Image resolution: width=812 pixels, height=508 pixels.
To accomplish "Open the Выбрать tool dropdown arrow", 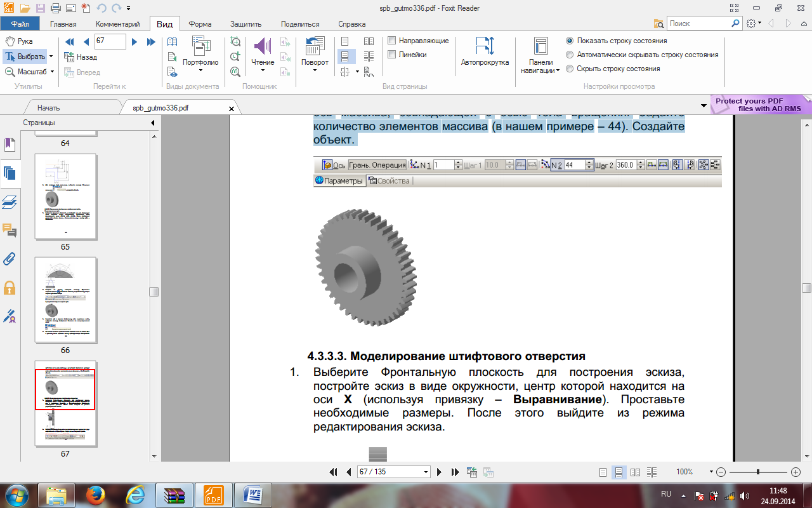I will click(x=52, y=57).
